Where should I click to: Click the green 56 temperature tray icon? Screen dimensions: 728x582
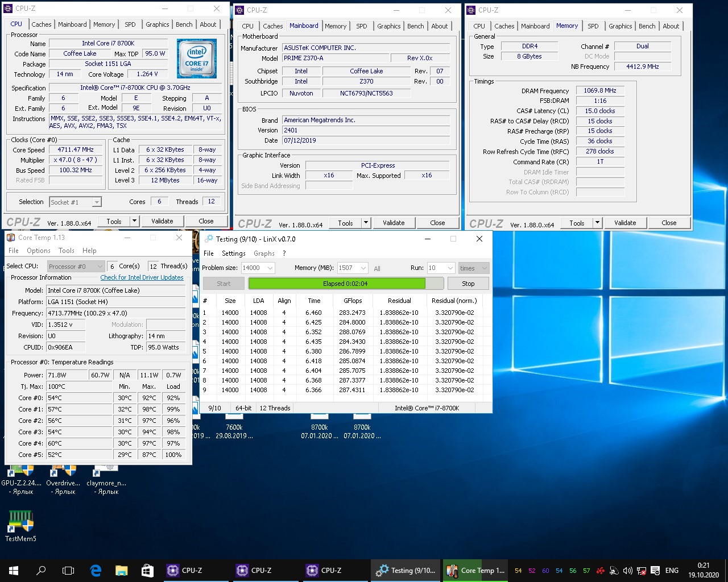(573, 571)
